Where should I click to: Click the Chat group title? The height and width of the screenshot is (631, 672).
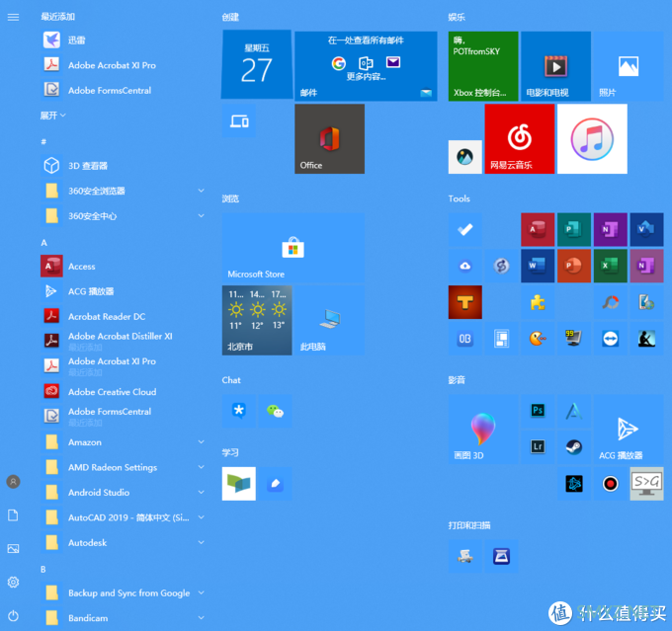click(231, 380)
